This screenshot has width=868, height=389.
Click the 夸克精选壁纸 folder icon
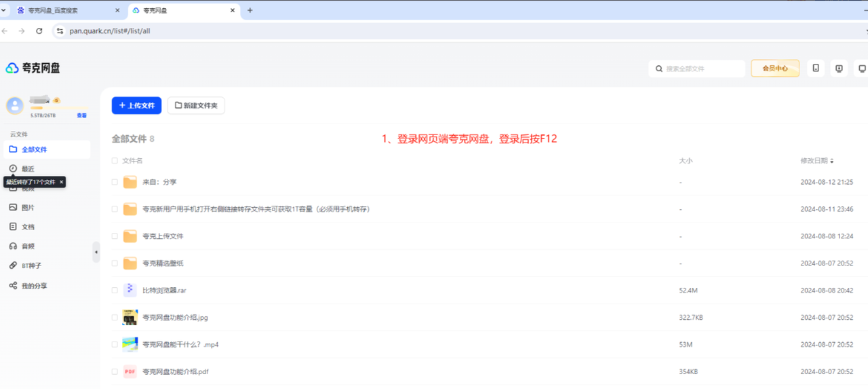(130, 263)
